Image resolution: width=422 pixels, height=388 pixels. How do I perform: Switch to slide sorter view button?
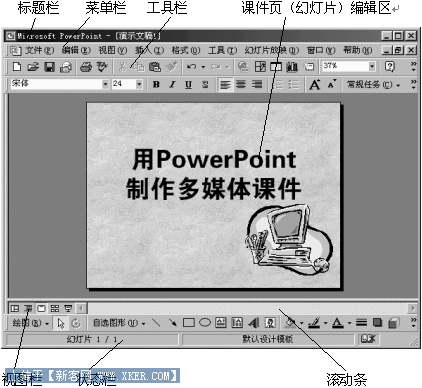pyautogui.click(x=55, y=308)
